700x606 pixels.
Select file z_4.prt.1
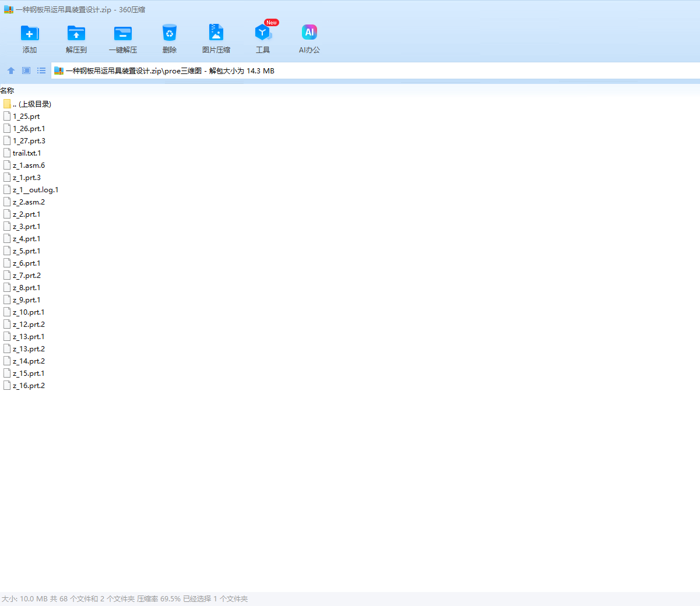pyautogui.click(x=22, y=238)
